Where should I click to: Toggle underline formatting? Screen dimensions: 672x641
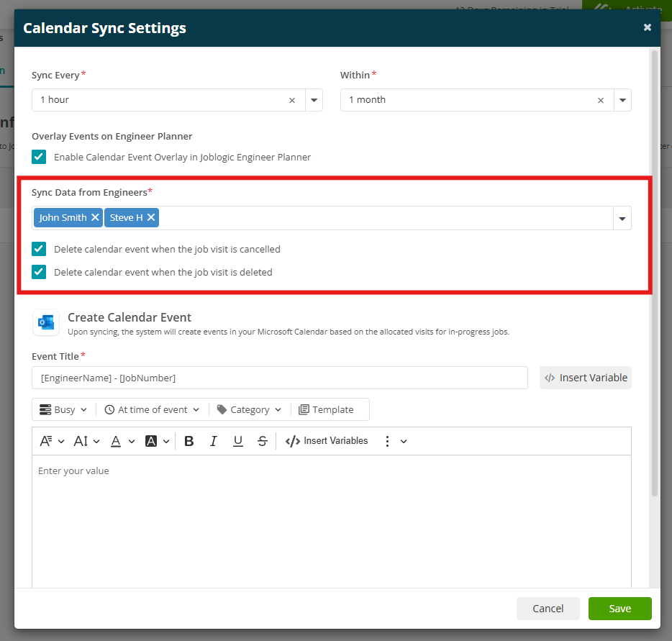click(x=238, y=441)
